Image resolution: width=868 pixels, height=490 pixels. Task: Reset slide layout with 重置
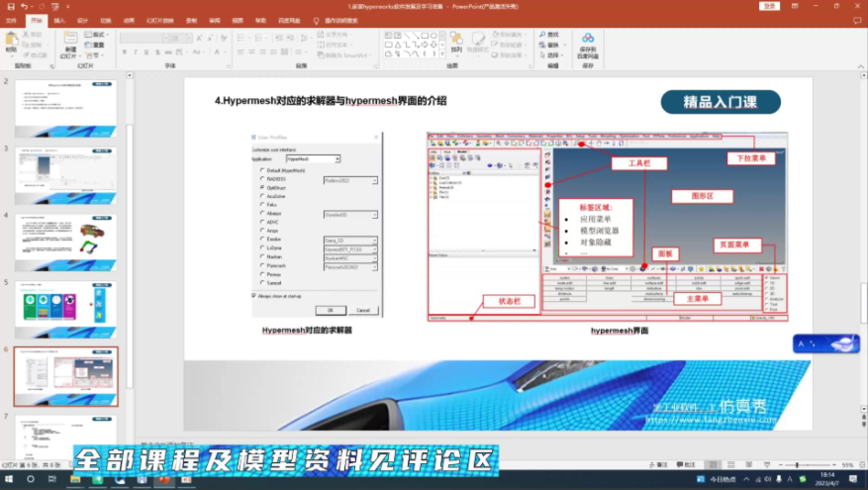[95, 45]
